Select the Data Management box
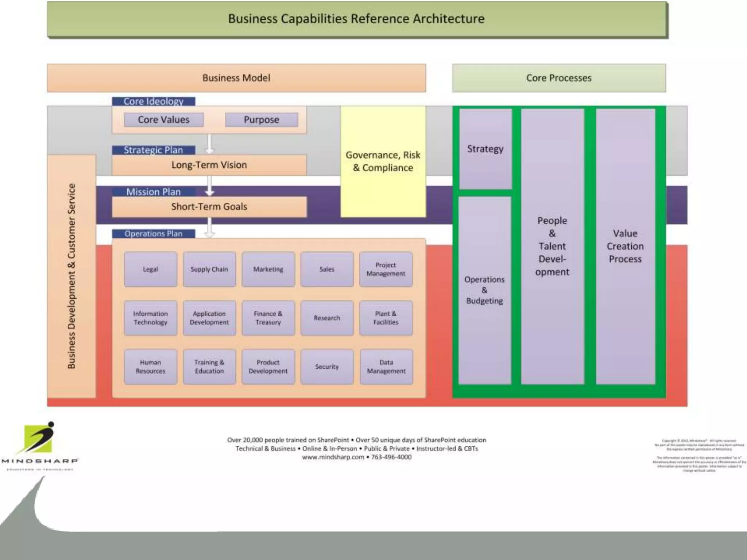The image size is (747, 560). click(386, 367)
